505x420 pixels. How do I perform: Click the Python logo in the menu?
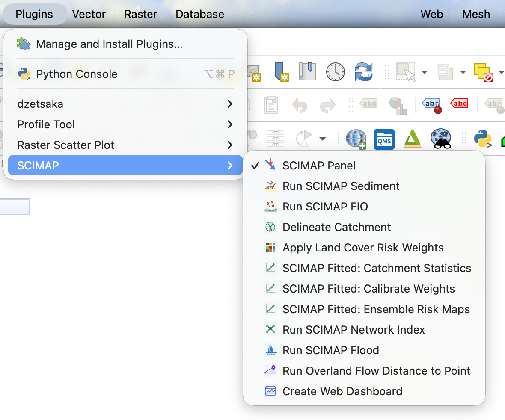coord(24,74)
